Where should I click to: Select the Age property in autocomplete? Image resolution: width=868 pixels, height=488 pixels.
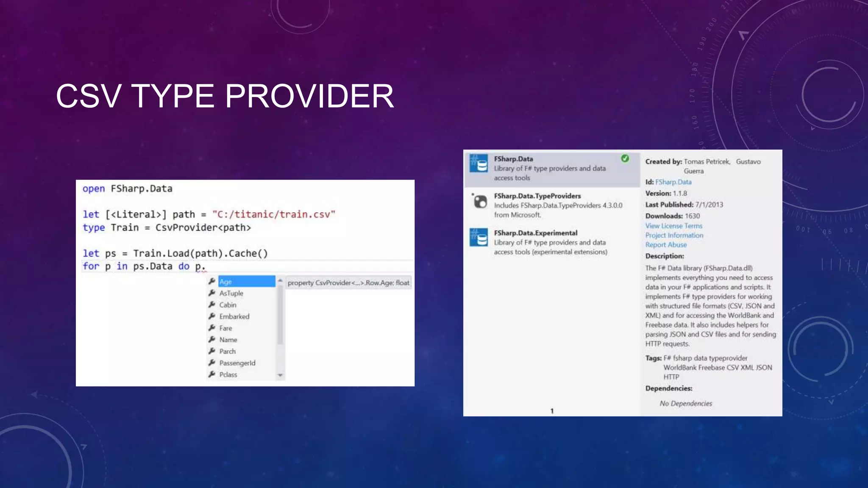click(247, 281)
